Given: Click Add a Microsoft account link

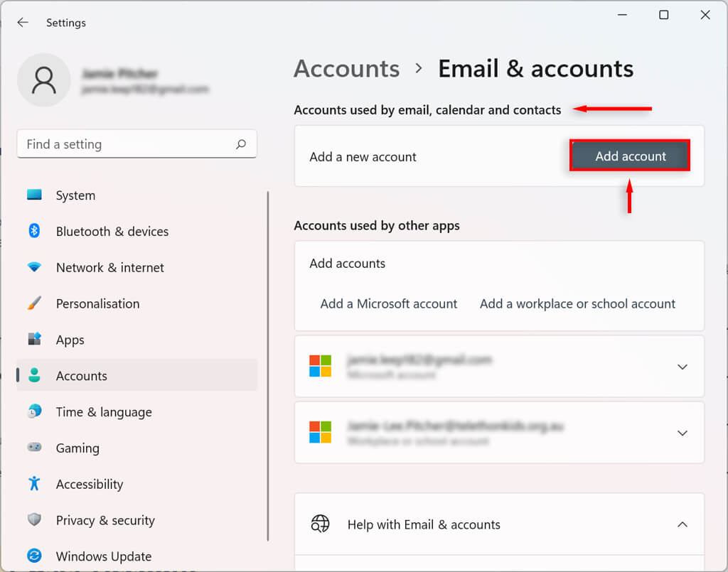Looking at the screenshot, I should coord(389,303).
